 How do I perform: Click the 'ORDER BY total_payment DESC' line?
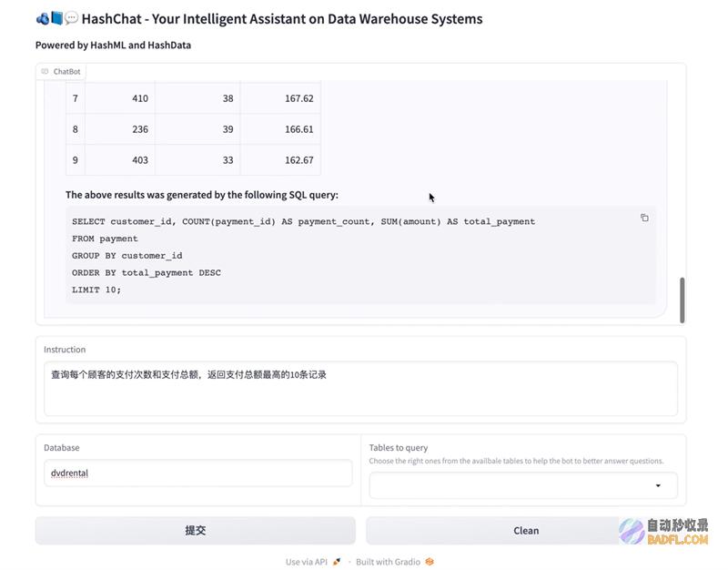tap(147, 272)
